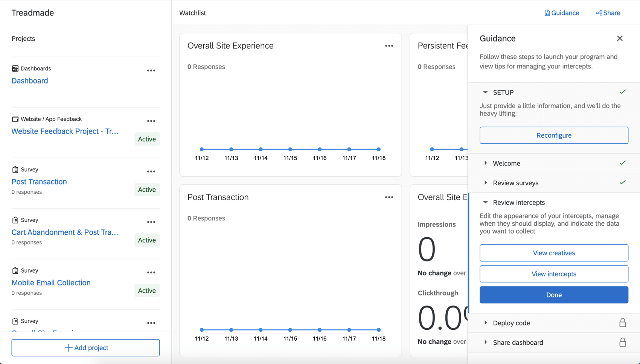Expand the Welcome step
The image size is (640, 364).
point(485,163)
